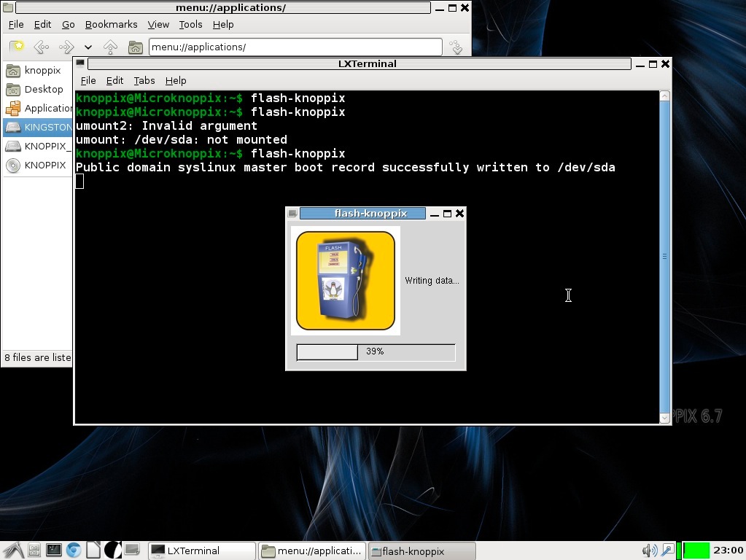Click the menu://applications/ address field
The image size is (746, 560).
coord(295,47)
